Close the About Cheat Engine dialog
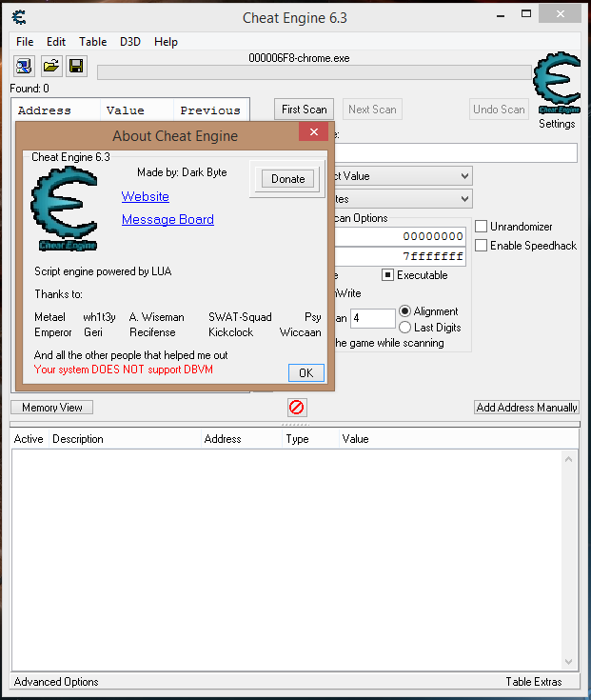 point(313,131)
